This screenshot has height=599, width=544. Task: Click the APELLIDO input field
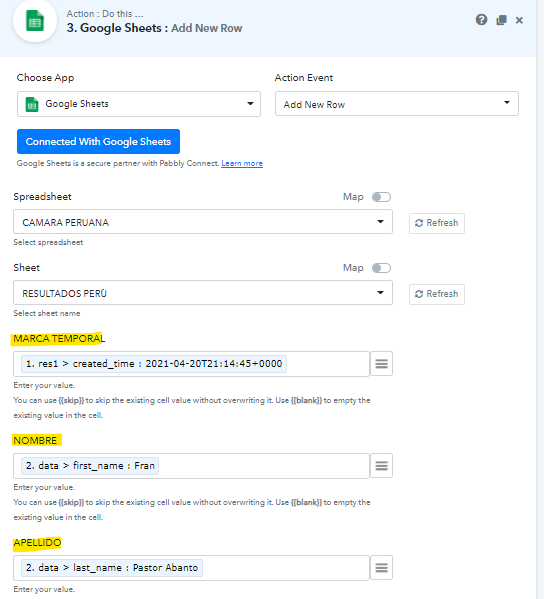(x=191, y=568)
